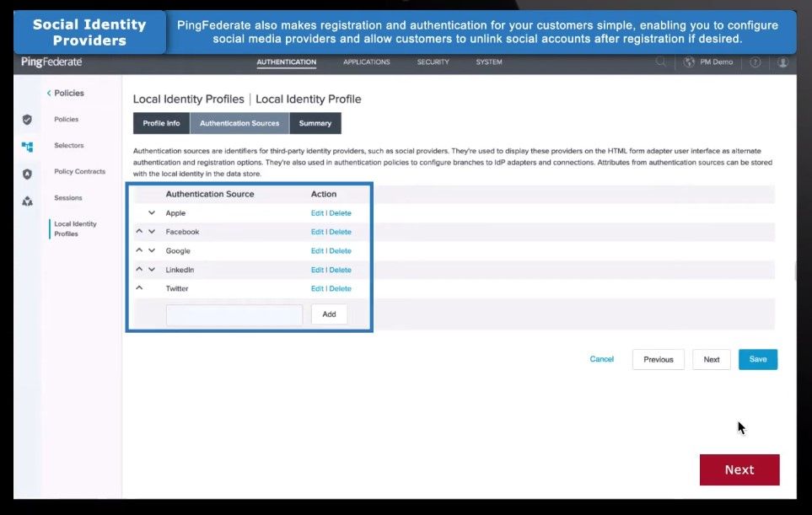Open the users group sidebar icon

tap(28, 201)
